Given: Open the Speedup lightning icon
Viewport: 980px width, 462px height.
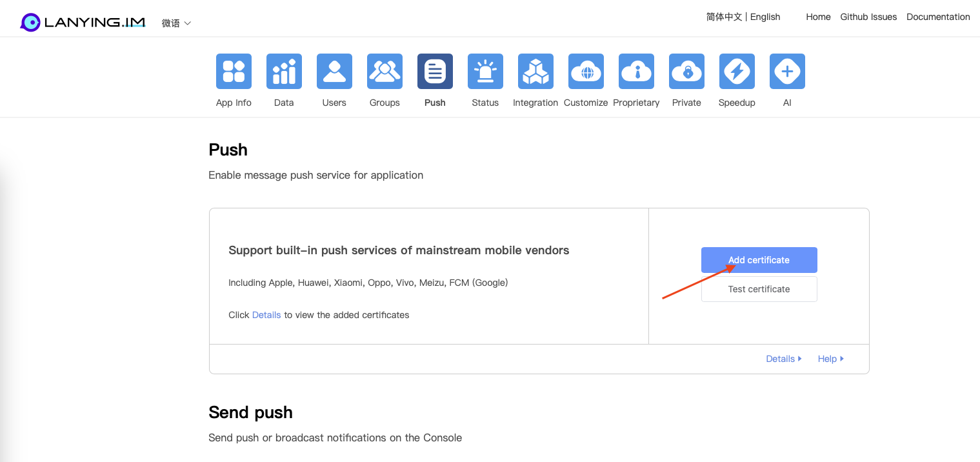Looking at the screenshot, I should pos(737,71).
